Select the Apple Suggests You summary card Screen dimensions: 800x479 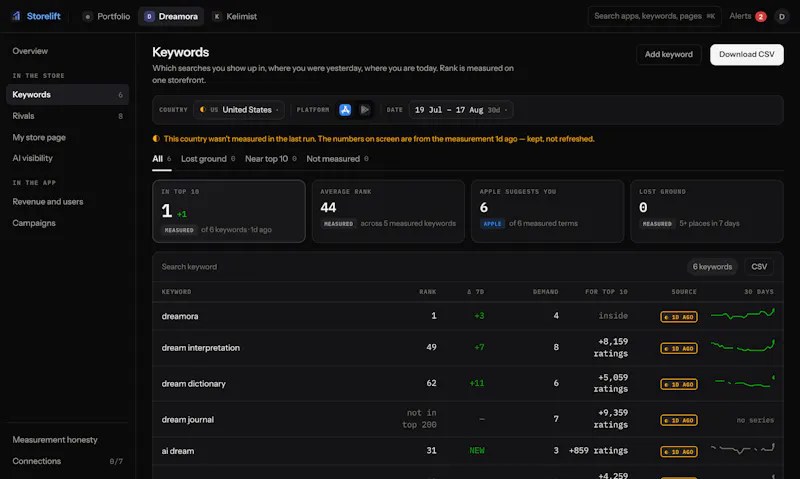click(547, 211)
